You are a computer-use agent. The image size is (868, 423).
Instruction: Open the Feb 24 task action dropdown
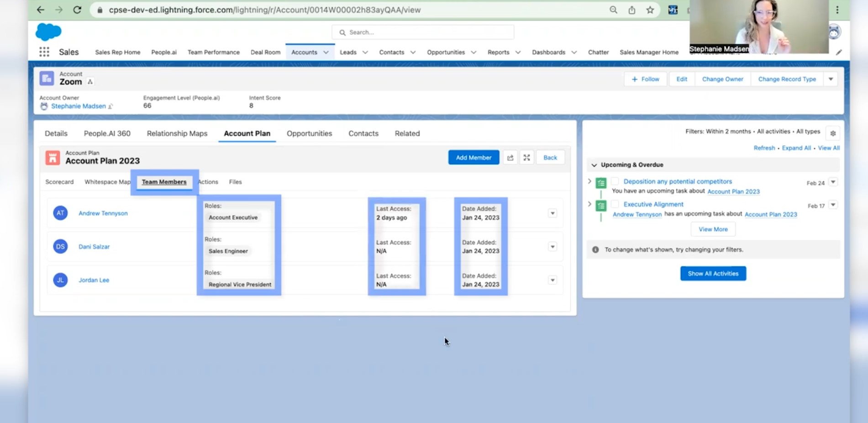tap(833, 182)
